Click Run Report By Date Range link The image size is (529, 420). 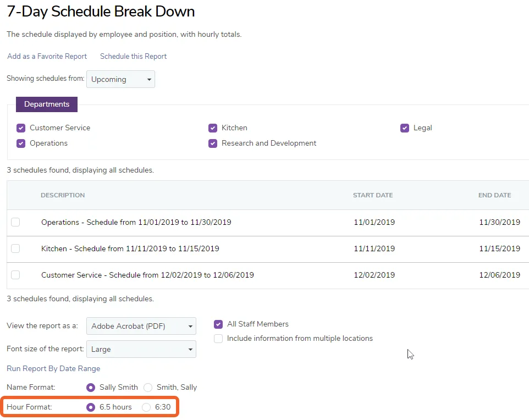click(53, 368)
